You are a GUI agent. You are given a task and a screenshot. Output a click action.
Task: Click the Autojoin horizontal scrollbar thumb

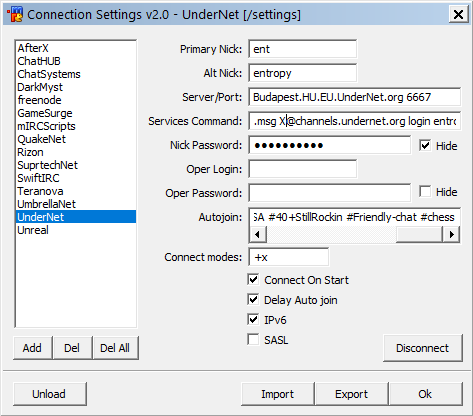point(419,234)
